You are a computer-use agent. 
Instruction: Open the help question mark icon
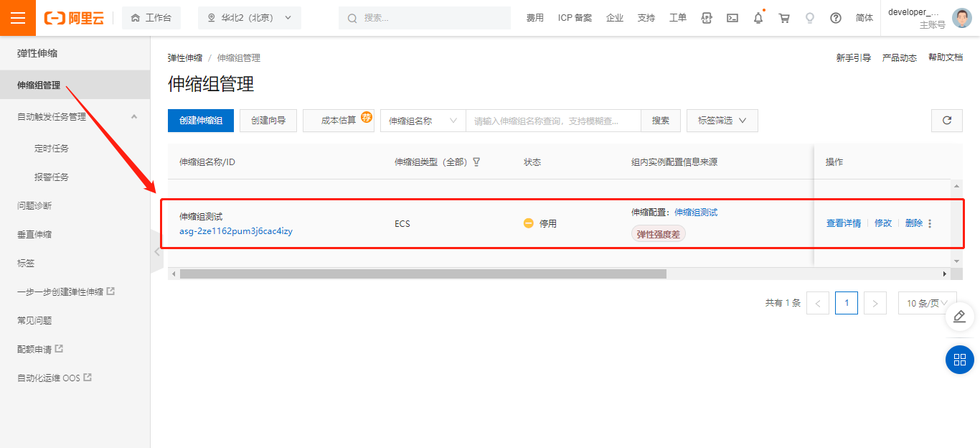pos(836,18)
